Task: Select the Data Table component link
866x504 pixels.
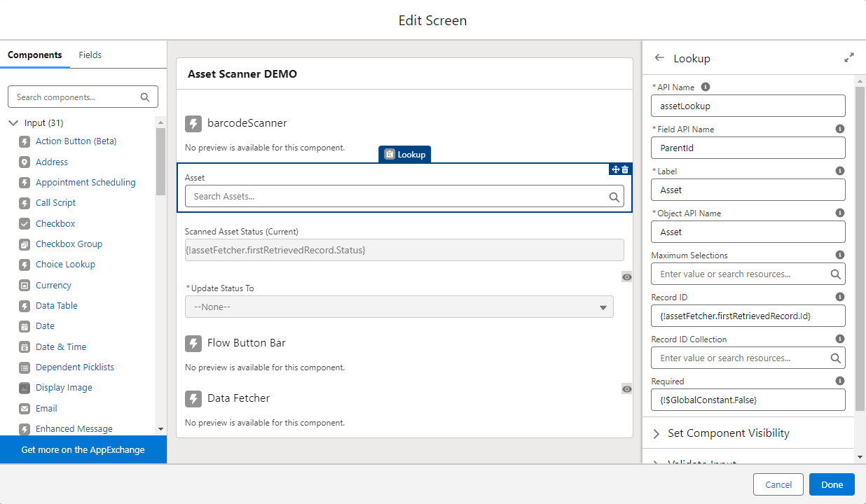Action: [57, 306]
